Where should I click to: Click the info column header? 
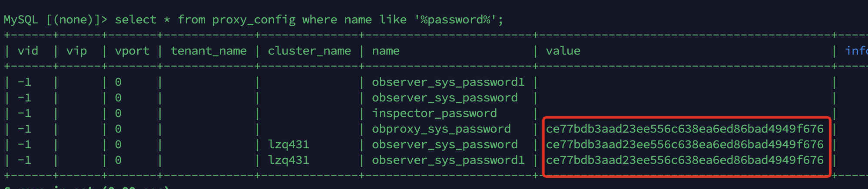[x=856, y=51]
